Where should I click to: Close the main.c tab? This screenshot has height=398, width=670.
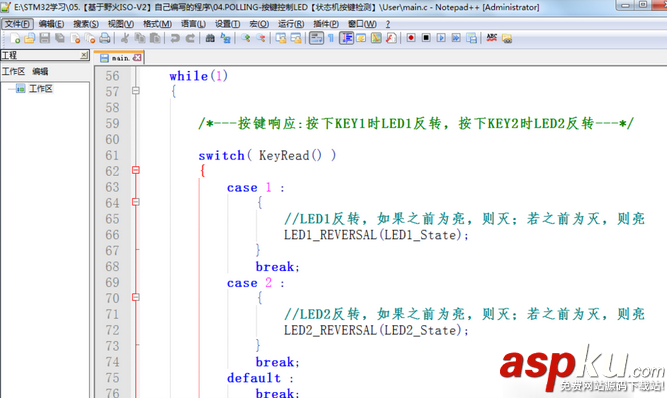coord(137,57)
